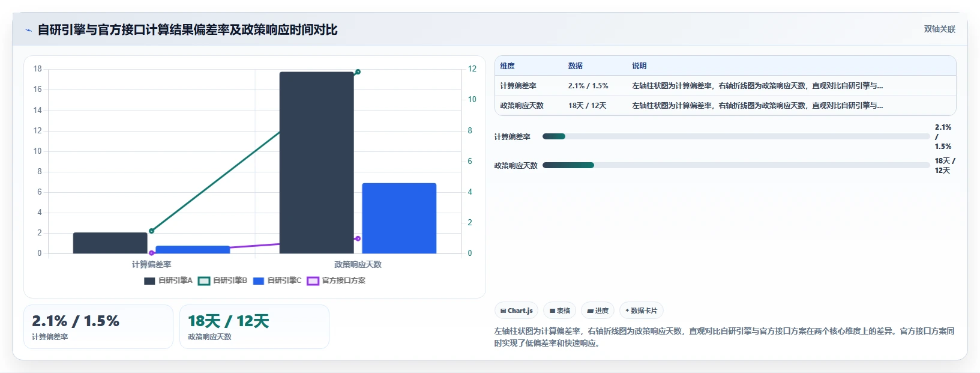Click the Chart.js tag
Screen dimensions: 980x373
(x=516, y=311)
